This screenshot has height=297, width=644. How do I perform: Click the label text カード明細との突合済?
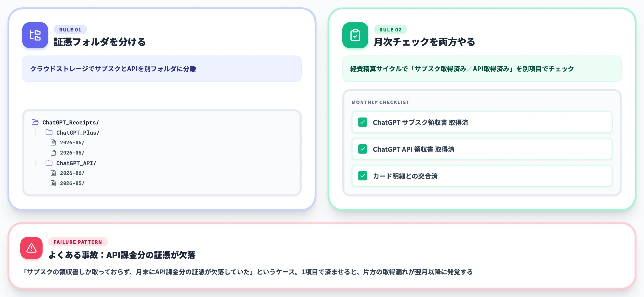click(x=405, y=176)
